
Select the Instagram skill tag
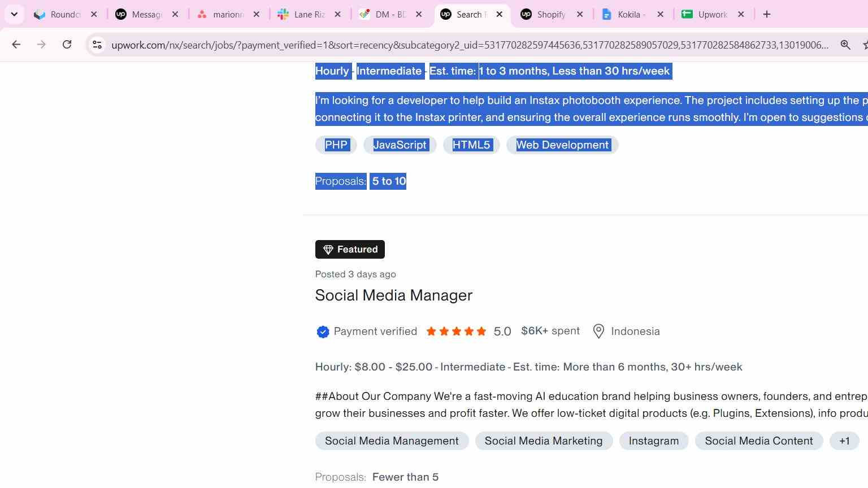[x=654, y=441]
